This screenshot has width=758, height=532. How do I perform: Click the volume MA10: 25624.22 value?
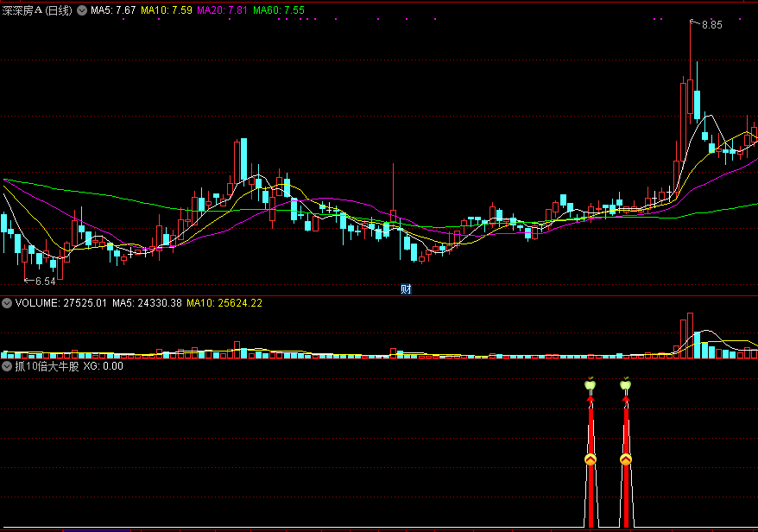(224, 303)
